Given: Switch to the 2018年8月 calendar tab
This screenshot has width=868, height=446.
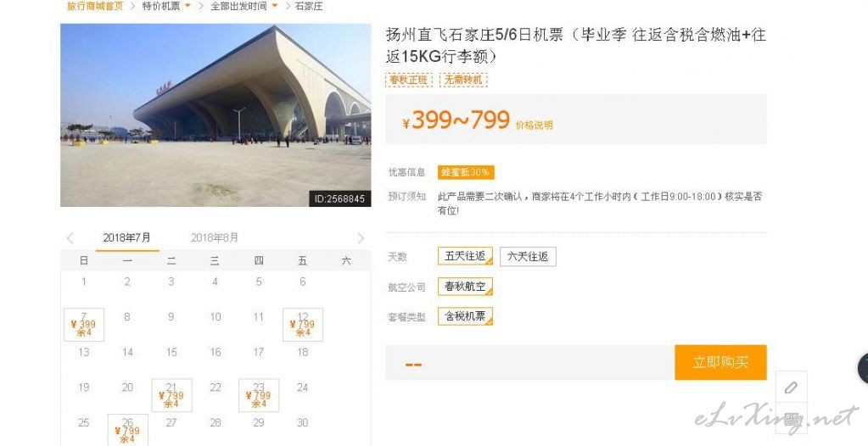Looking at the screenshot, I should click(215, 238).
